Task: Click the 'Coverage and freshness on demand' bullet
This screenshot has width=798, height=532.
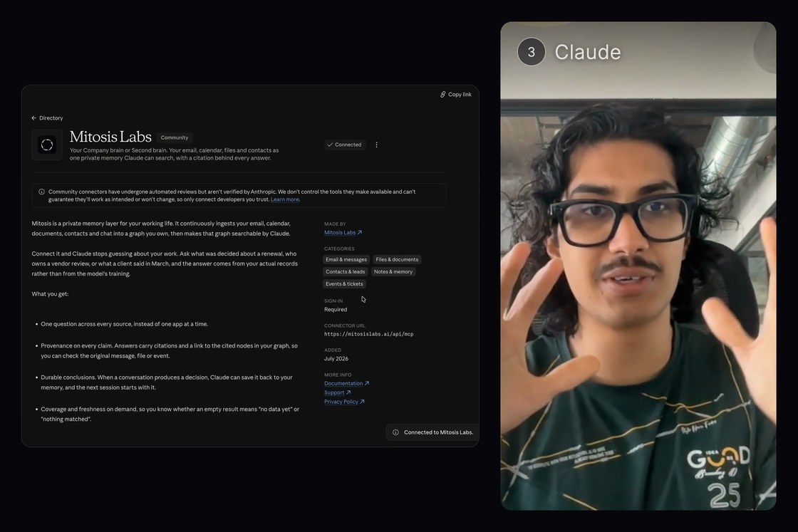Action: [x=170, y=414]
